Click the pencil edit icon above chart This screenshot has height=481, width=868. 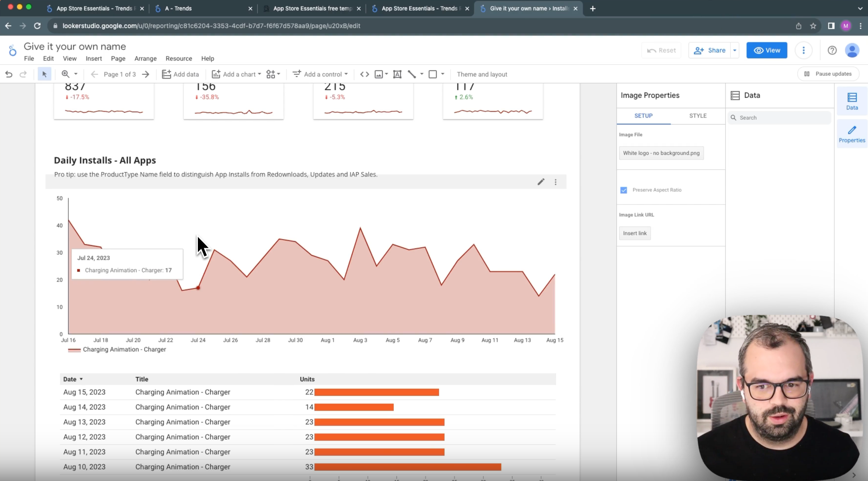pyautogui.click(x=541, y=182)
